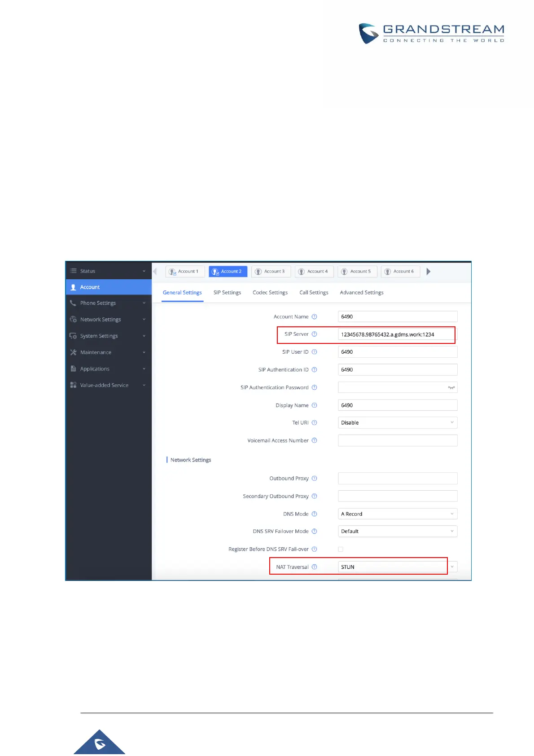
Task: Expand the Network Settings chevron
Action: tap(144, 319)
